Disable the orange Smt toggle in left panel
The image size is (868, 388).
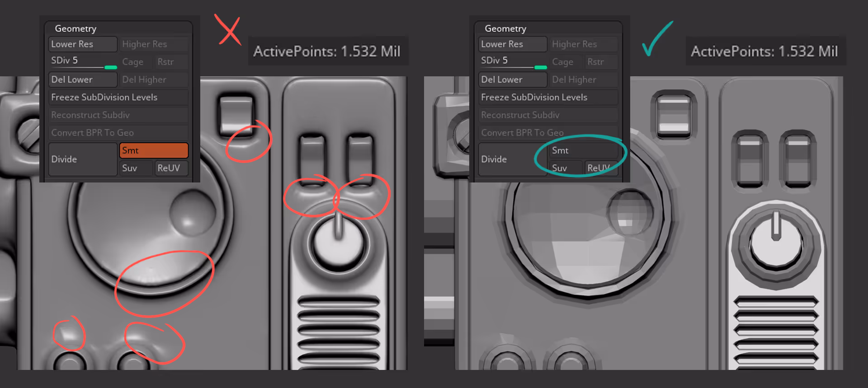point(154,150)
